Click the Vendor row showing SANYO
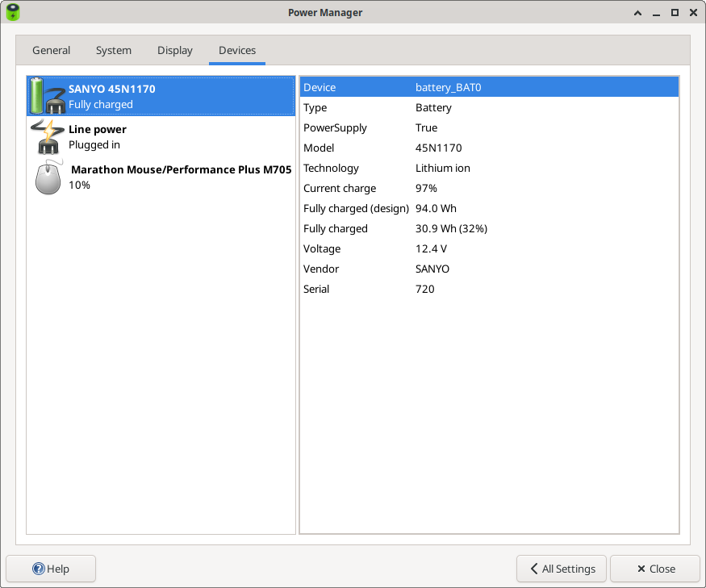706x588 pixels. click(x=488, y=269)
